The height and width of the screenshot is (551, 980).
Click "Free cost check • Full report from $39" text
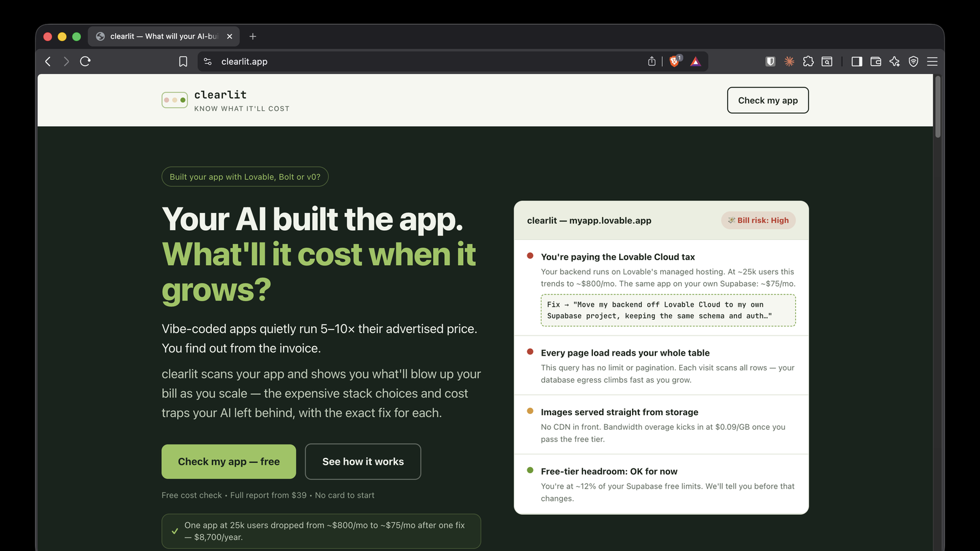click(x=268, y=495)
